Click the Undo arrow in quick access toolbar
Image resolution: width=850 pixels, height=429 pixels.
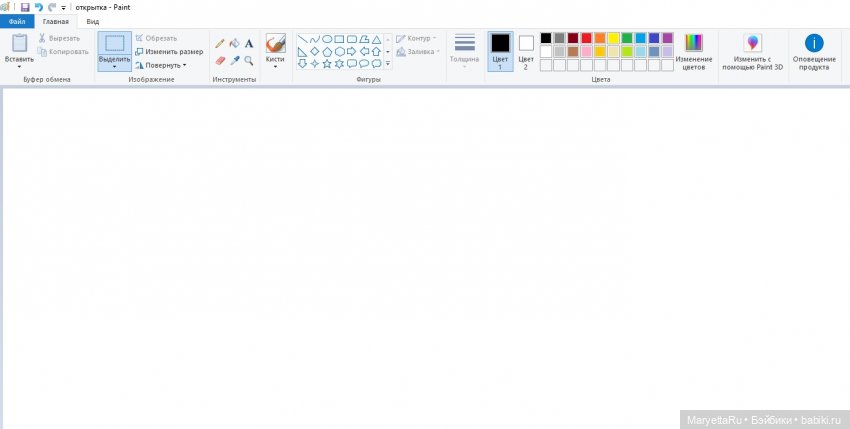(x=38, y=7)
